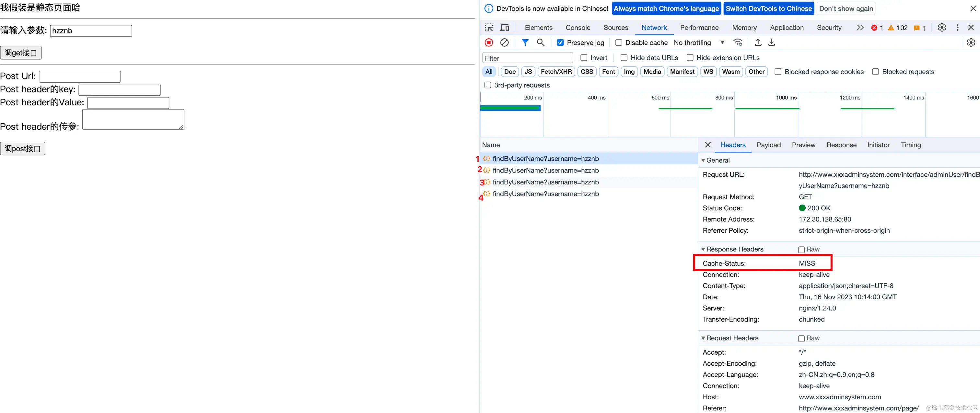Open network conditions wifi icon

click(738, 43)
